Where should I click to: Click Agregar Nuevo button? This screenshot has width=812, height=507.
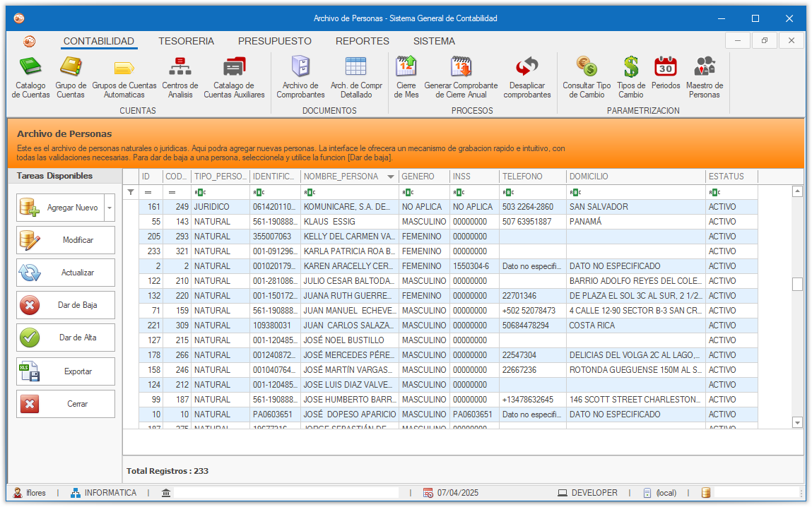tap(60, 208)
